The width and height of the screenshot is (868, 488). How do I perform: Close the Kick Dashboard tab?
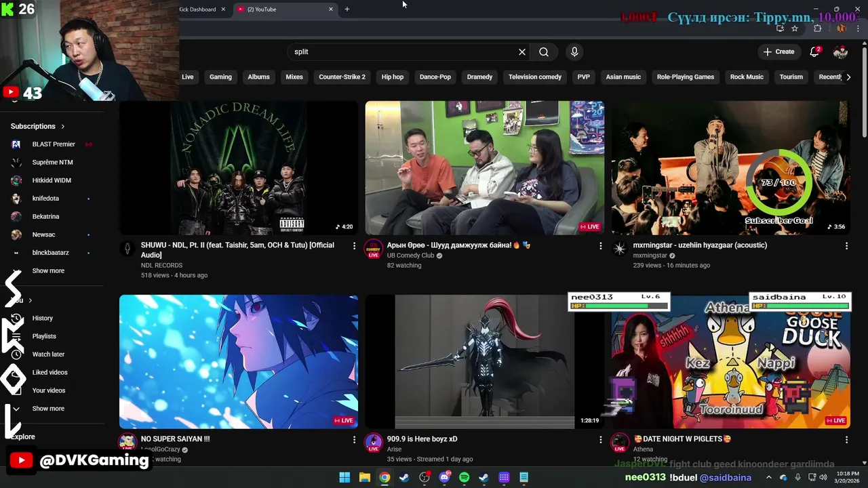click(223, 9)
